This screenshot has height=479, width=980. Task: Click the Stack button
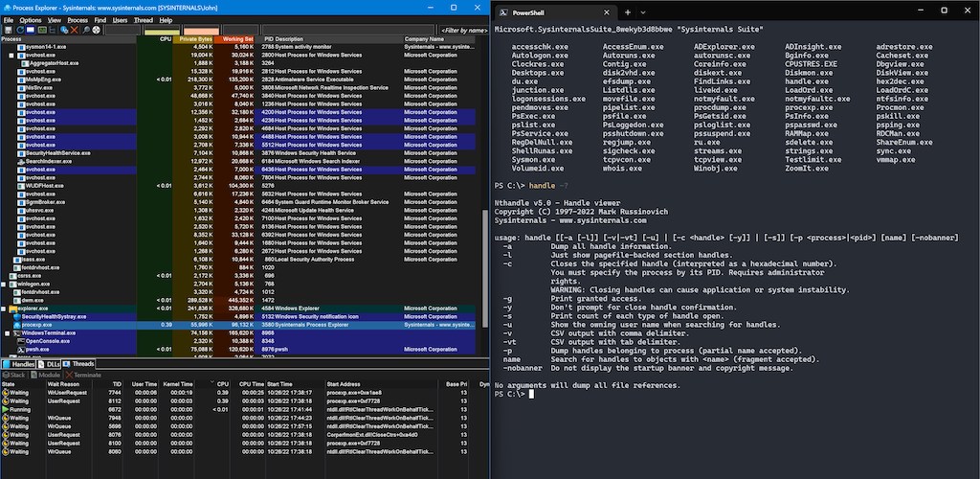(14, 375)
